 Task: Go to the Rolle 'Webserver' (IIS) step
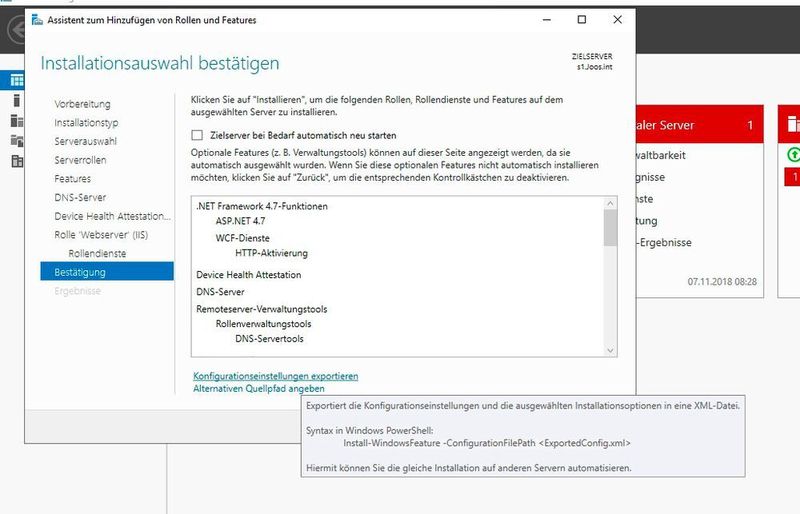(x=101, y=235)
